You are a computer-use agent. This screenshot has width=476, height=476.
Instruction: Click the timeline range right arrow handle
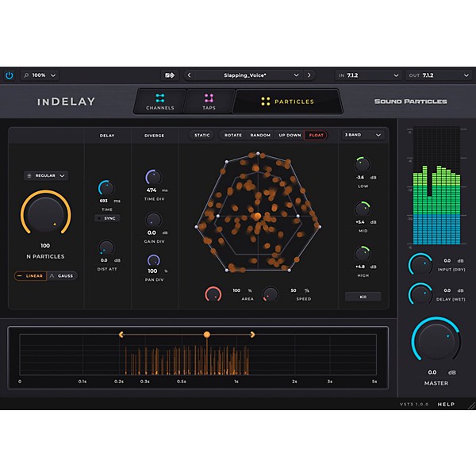252,335
